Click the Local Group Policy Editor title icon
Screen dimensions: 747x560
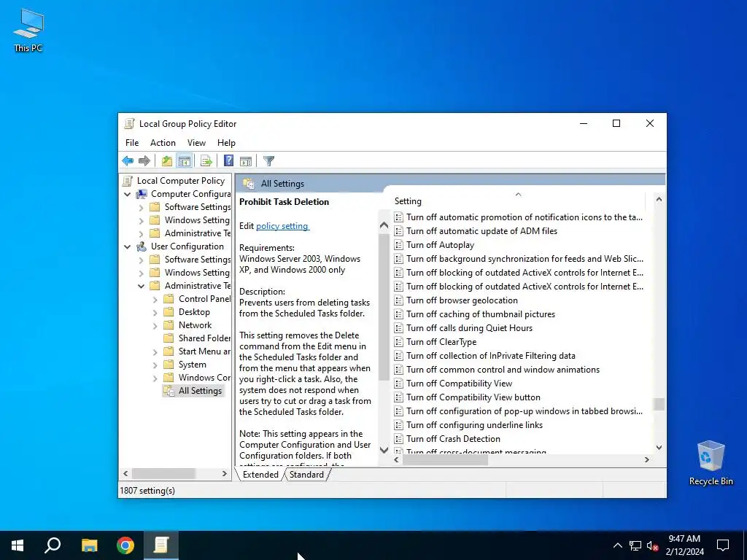point(129,124)
